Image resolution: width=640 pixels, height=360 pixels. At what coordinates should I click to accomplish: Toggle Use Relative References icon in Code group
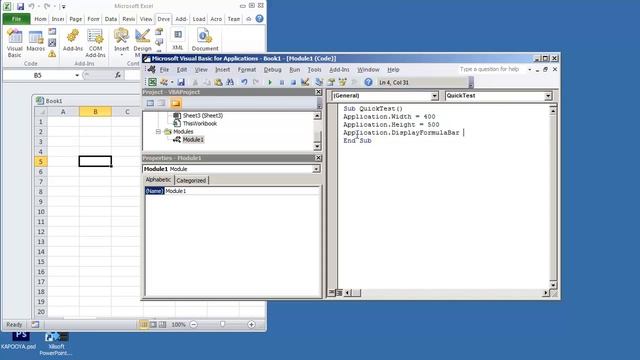click(x=52, y=42)
